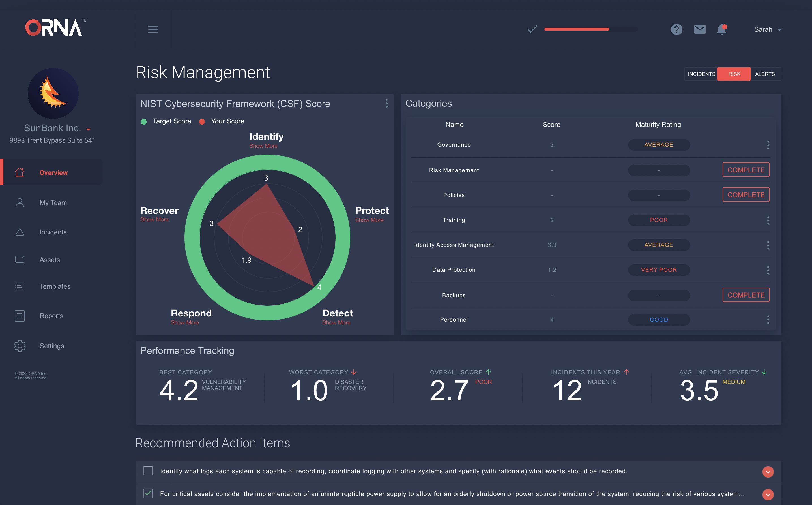This screenshot has width=812, height=505.
Task: Click the hamburger menu icon
Action: coord(153,29)
